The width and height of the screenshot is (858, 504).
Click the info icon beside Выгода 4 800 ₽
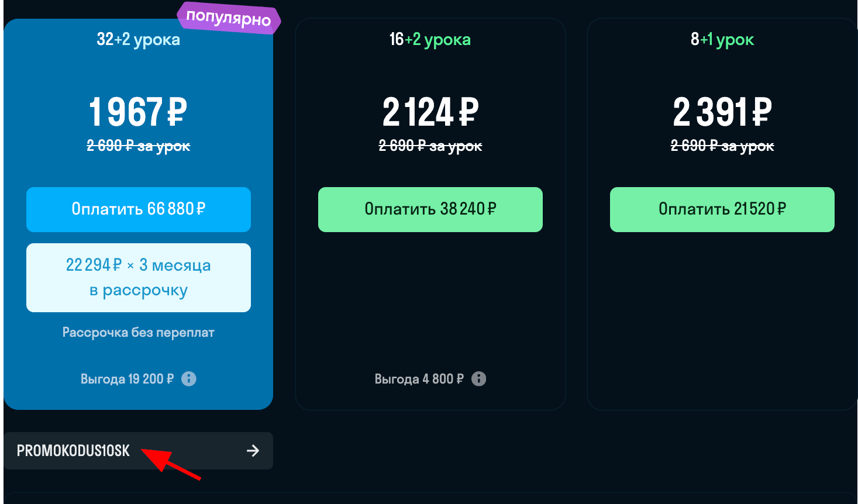click(x=480, y=379)
